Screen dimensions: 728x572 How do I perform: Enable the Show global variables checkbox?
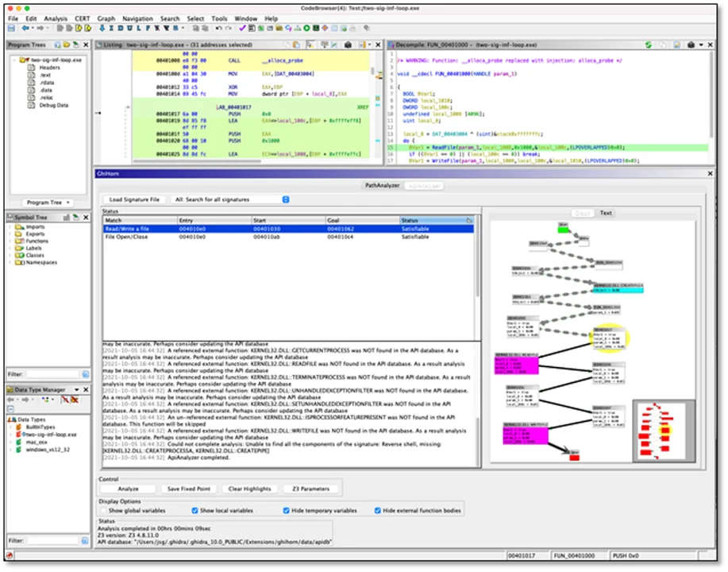click(x=105, y=511)
